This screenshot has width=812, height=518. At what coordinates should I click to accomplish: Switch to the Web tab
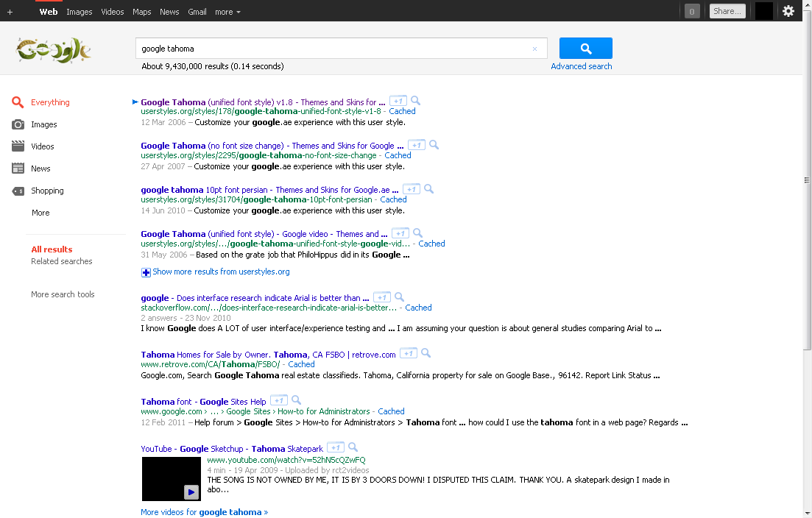[48, 12]
